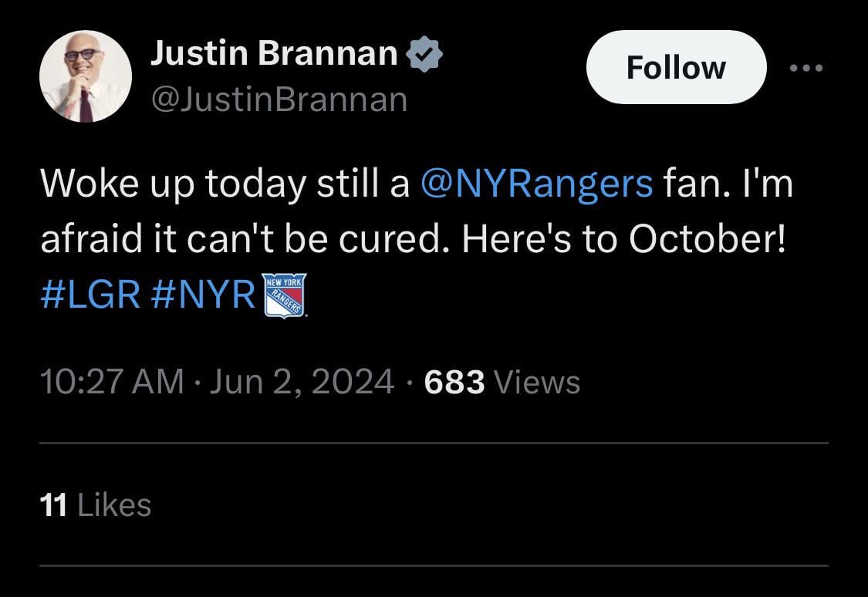Open the #LGR hashtag

pos(90,296)
